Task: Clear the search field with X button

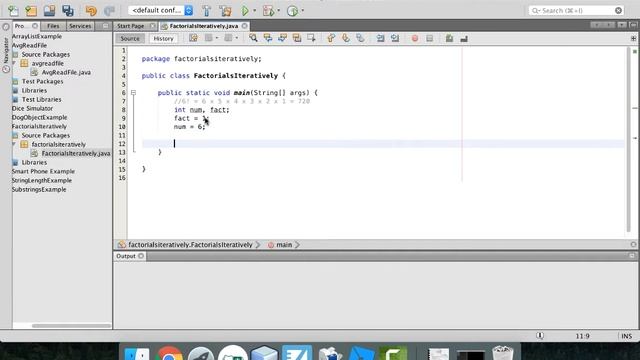Action: pos(618,11)
